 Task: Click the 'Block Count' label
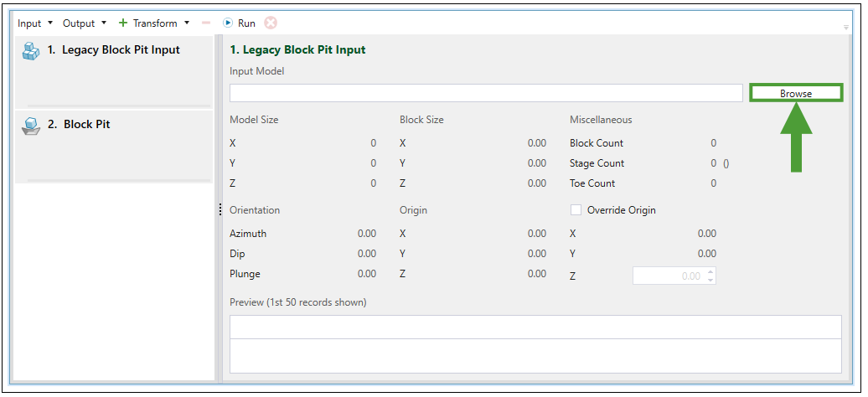(x=597, y=143)
